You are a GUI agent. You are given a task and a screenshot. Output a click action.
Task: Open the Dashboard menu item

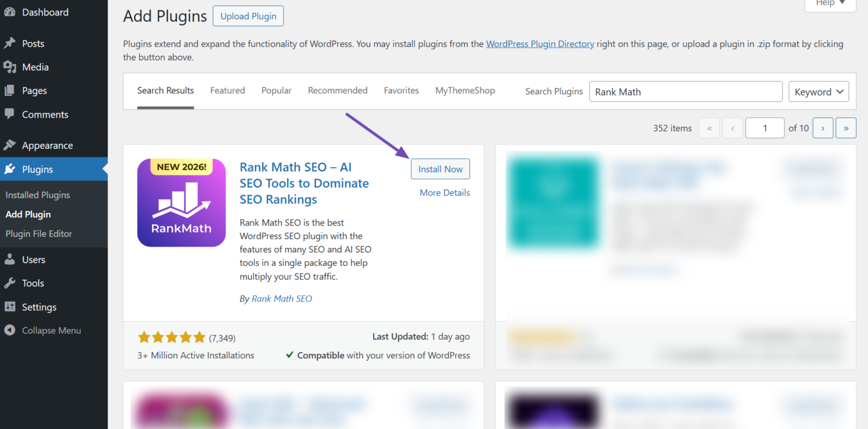[x=54, y=12]
